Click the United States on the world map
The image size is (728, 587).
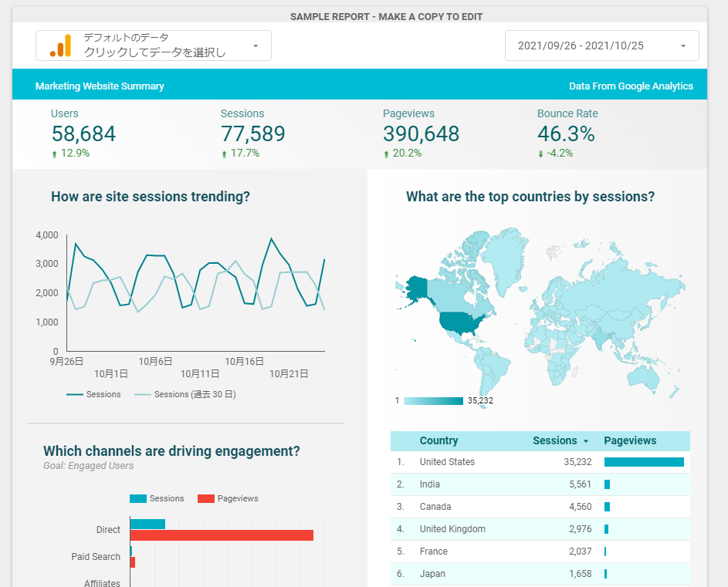point(461,323)
